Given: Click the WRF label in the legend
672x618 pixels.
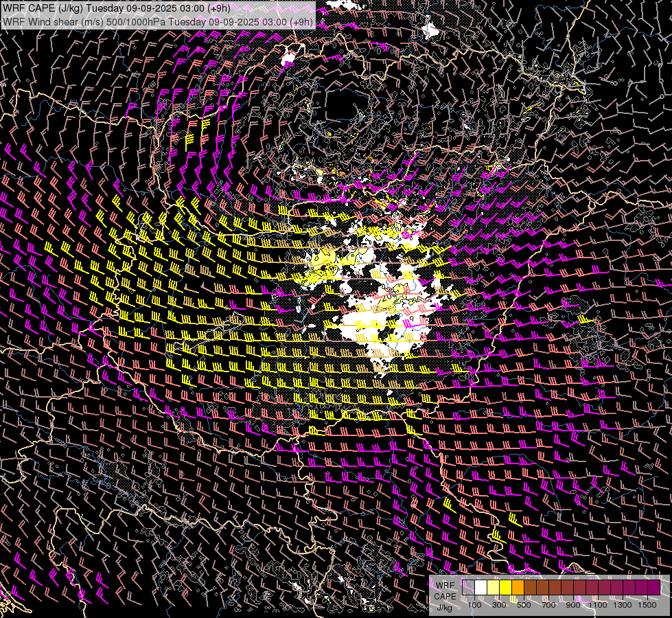Looking at the screenshot, I should click(445, 586).
